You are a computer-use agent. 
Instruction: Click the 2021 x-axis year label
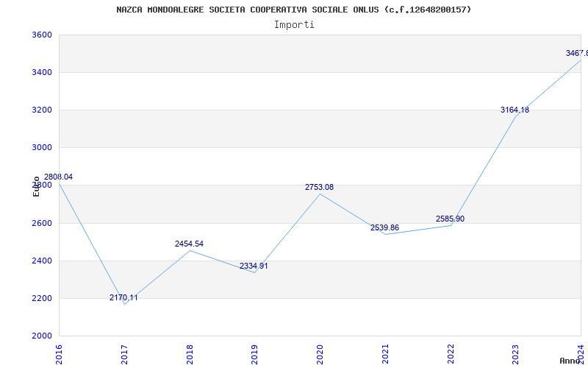[x=385, y=355]
